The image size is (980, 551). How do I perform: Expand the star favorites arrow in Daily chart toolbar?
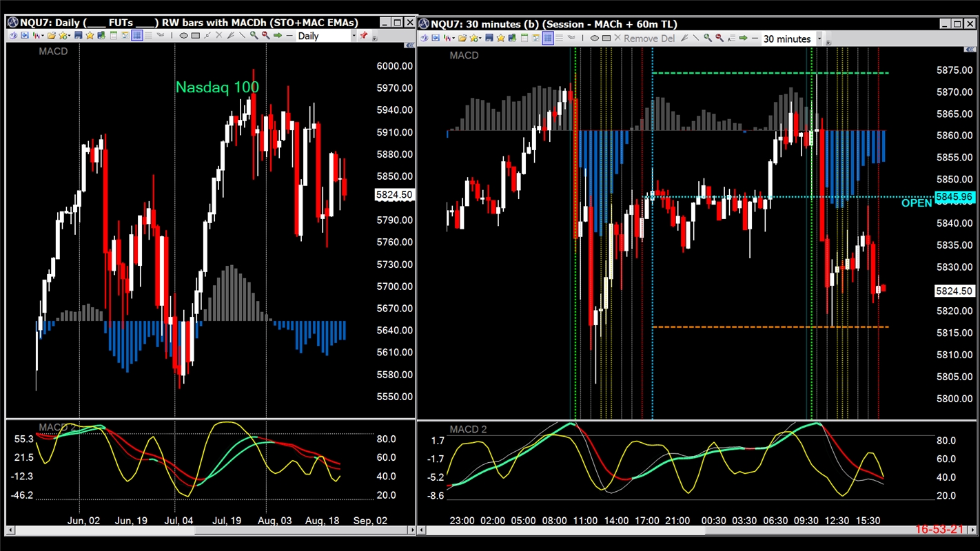[x=69, y=36]
